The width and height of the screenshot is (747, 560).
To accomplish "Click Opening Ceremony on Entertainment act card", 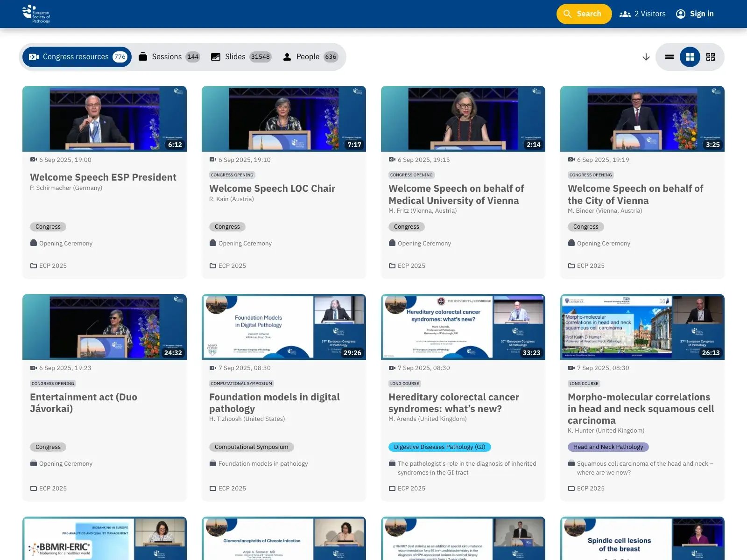I will [x=66, y=464].
